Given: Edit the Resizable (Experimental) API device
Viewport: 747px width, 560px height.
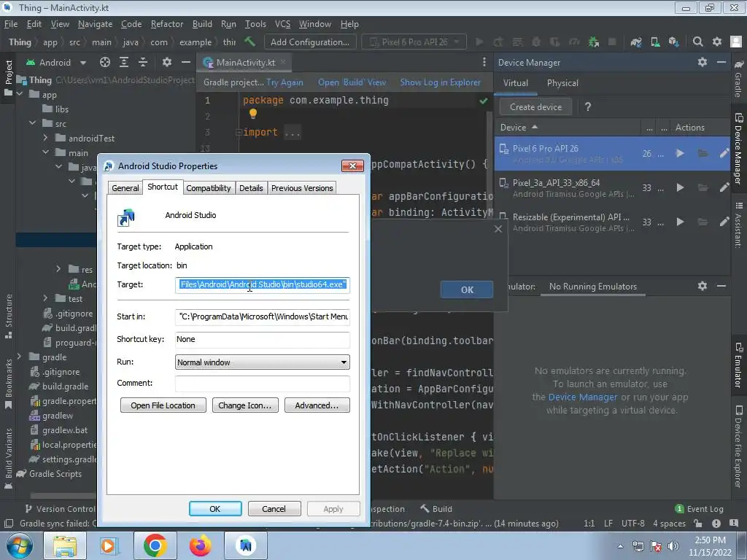Looking at the screenshot, I should [x=724, y=222].
